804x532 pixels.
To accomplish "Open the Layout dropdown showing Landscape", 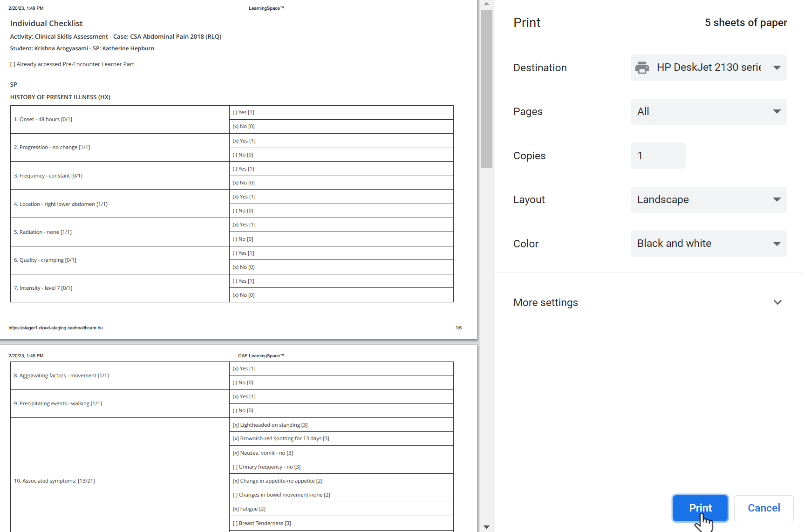I will (709, 200).
